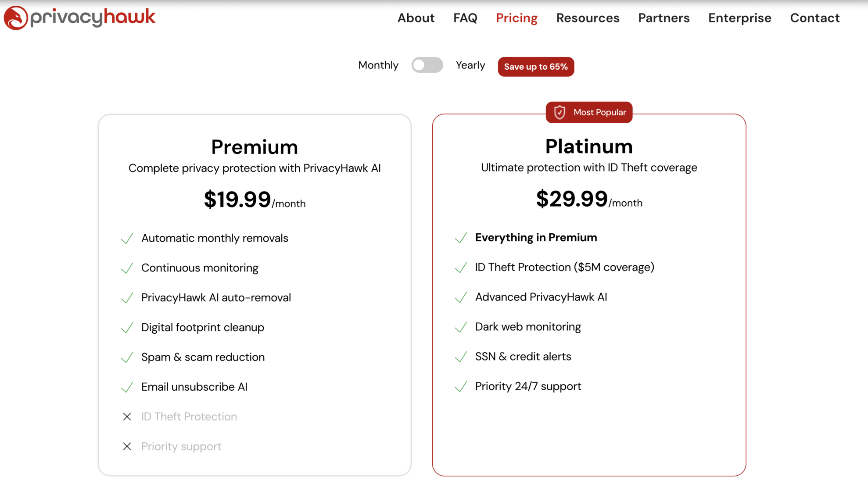
Task: Click the X icon beside ID Theft Protection
Action: click(x=127, y=417)
